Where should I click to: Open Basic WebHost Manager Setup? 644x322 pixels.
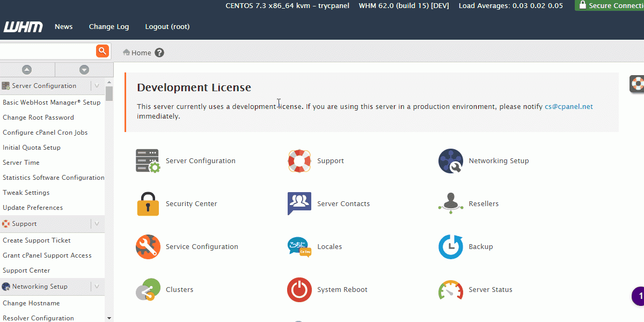coord(52,103)
